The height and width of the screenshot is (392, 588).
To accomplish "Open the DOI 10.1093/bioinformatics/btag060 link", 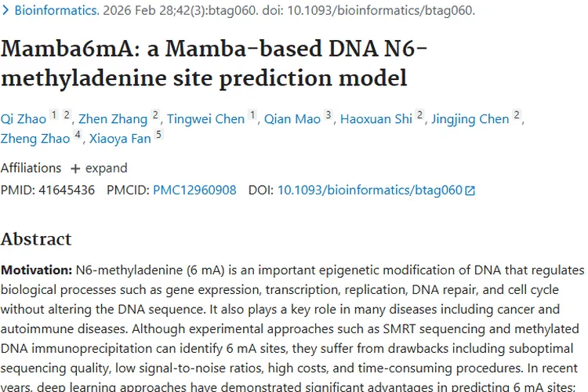I will (x=370, y=190).
